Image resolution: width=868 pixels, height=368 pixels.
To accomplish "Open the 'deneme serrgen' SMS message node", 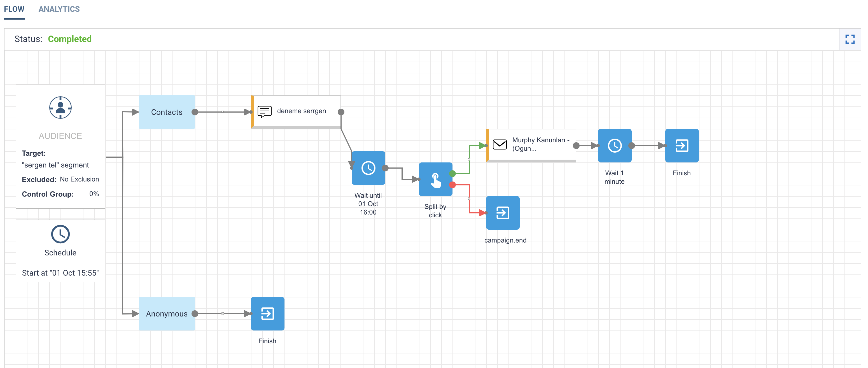I will [x=297, y=111].
